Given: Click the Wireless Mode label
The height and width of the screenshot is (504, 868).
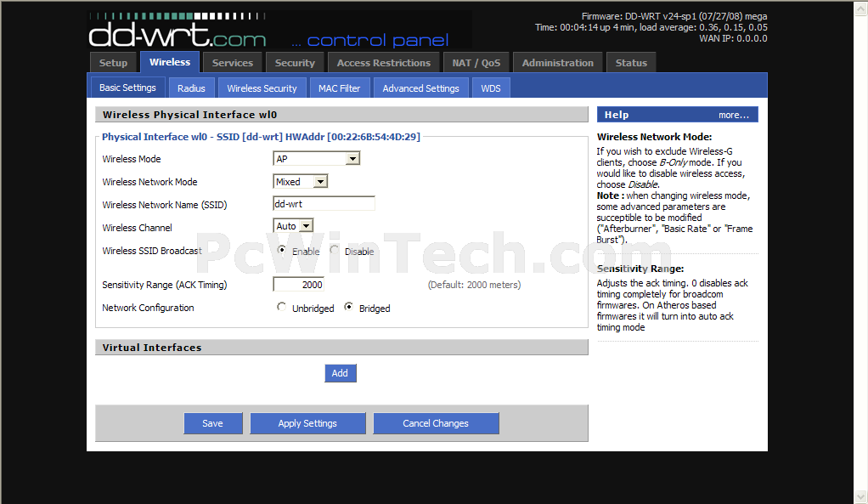Looking at the screenshot, I should [x=131, y=159].
